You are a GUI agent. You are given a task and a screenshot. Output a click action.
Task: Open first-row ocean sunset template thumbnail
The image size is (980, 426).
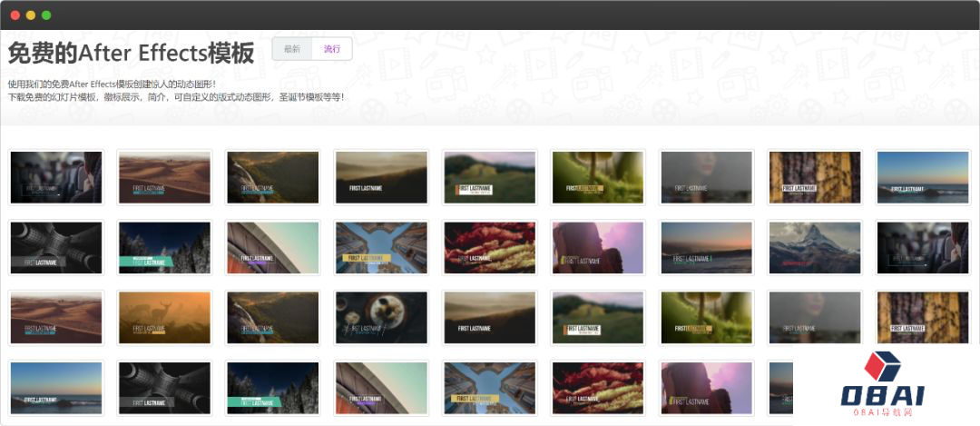pos(923,178)
